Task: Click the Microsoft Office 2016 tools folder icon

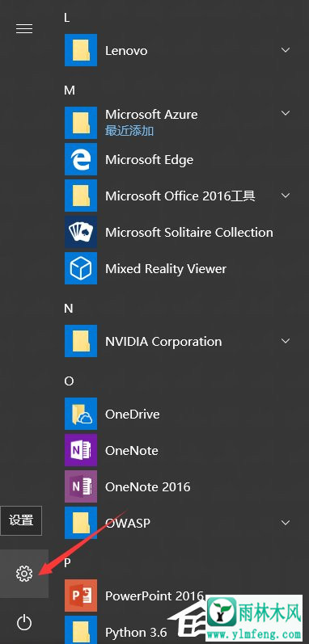Action: tap(81, 196)
